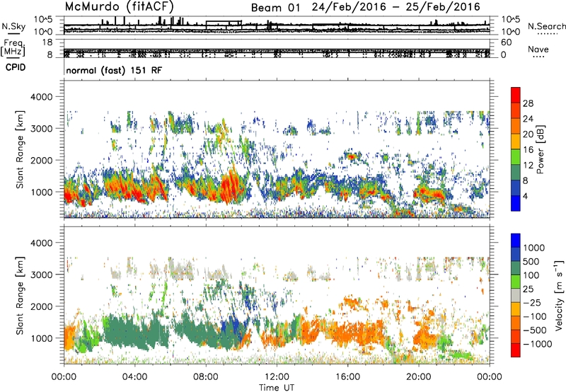Click power colorbar label 28
This screenshot has width=566, height=392.
point(528,103)
